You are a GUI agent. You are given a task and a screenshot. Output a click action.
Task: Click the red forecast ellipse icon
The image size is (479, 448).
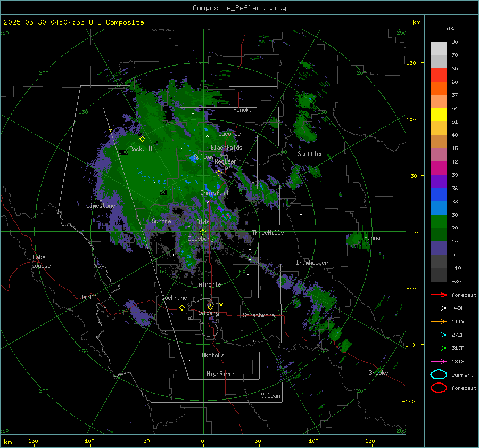[439, 388]
